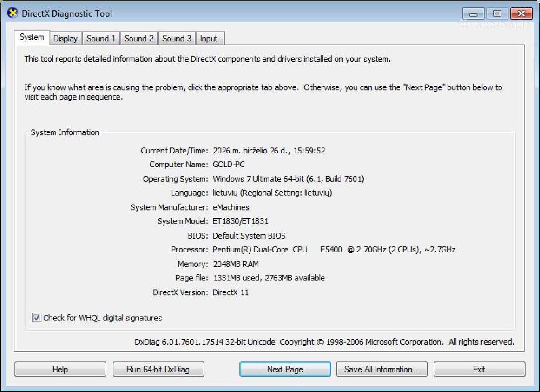Click the date/time value 15:59:52
The width and height of the screenshot is (540, 392).
pyautogui.click(x=269, y=151)
